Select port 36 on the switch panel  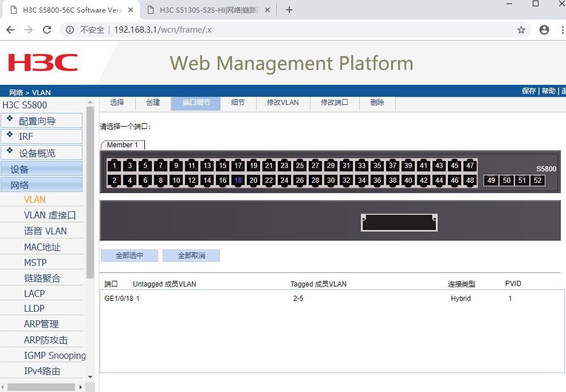pyautogui.click(x=377, y=180)
